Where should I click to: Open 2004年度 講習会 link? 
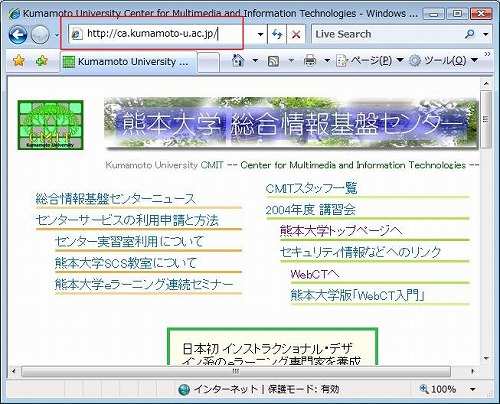click(310, 210)
